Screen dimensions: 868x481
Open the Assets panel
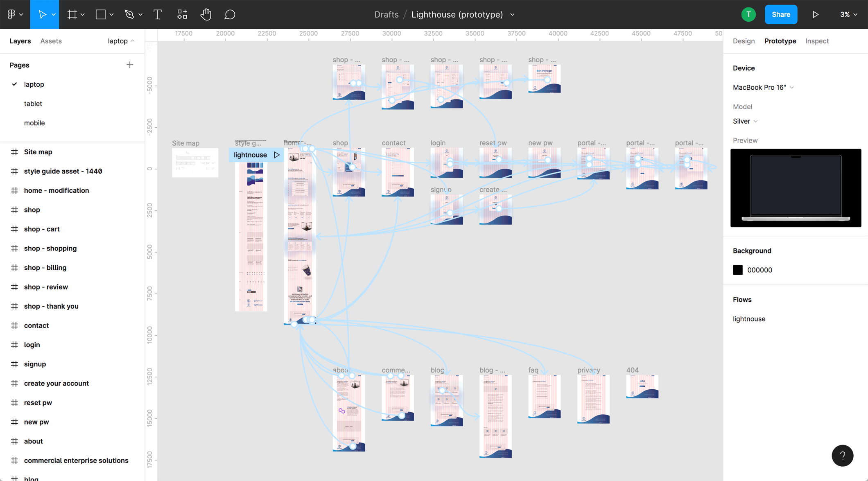click(52, 41)
